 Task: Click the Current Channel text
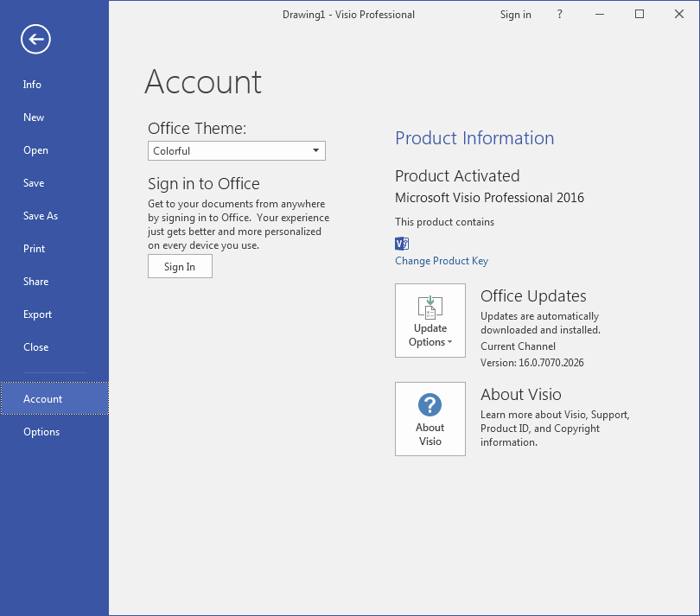(x=518, y=346)
